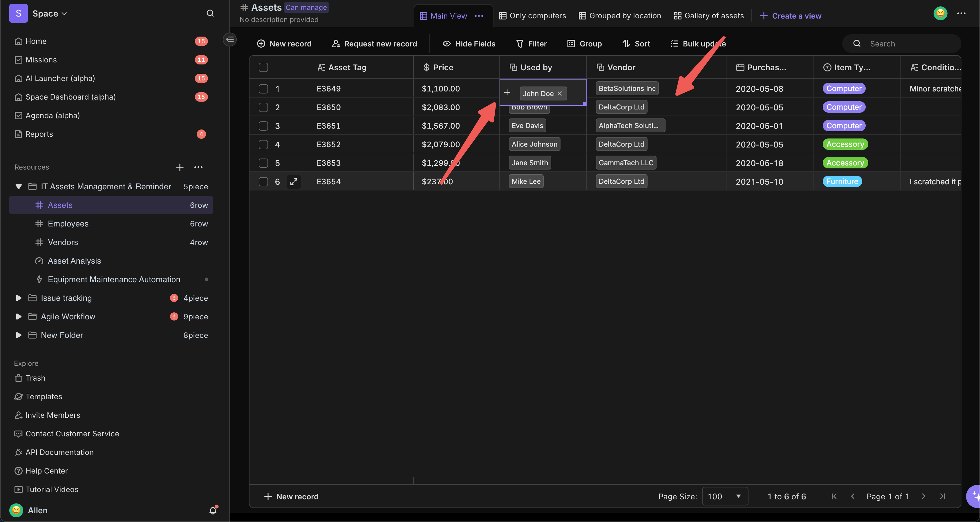Switch to Only computers view
This screenshot has height=522, width=980.
pos(532,16)
